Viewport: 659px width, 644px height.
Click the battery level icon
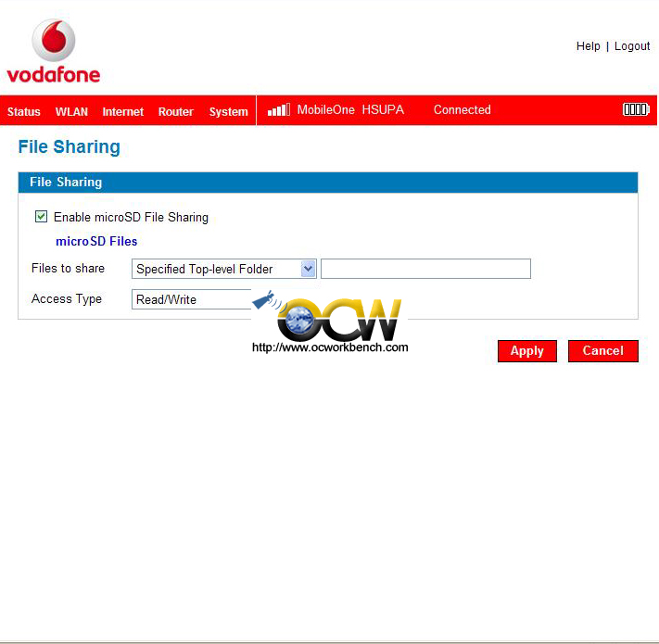tap(636, 109)
